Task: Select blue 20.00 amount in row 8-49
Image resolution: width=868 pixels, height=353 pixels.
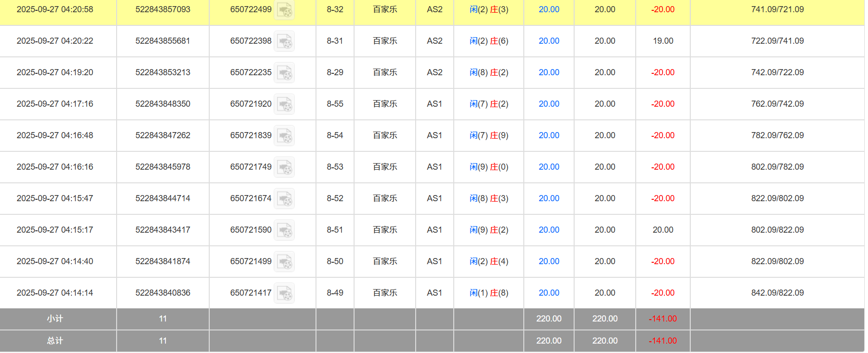Action: click(x=549, y=293)
